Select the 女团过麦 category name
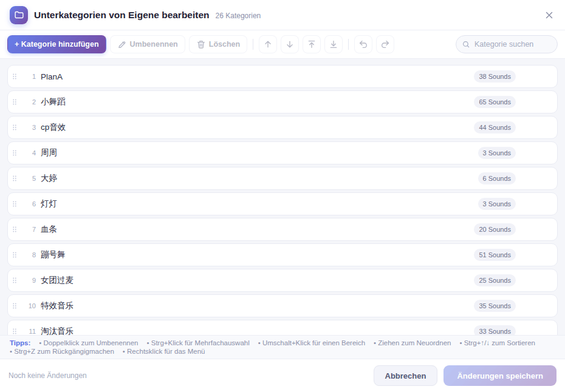565x392 pixels. point(57,280)
